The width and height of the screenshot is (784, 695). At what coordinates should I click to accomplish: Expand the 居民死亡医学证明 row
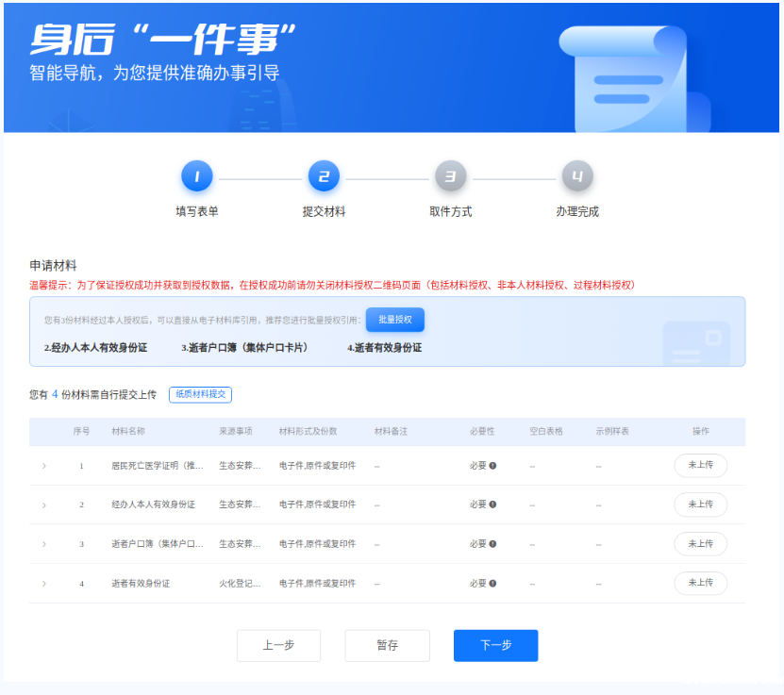tap(43, 466)
